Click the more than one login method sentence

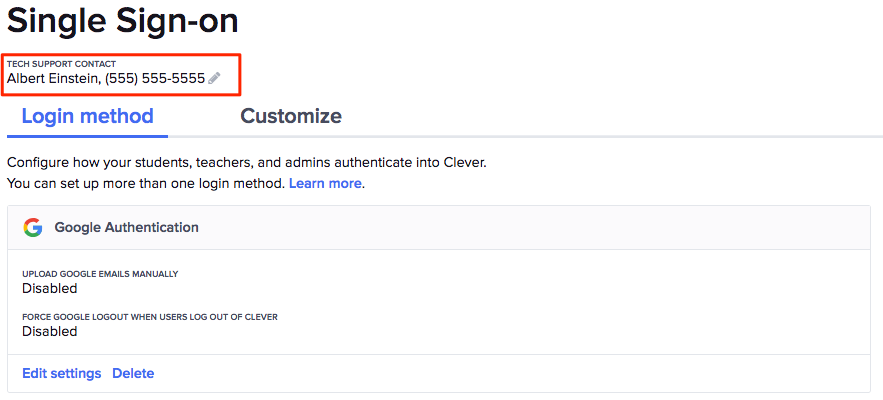pyautogui.click(x=145, y=184)
